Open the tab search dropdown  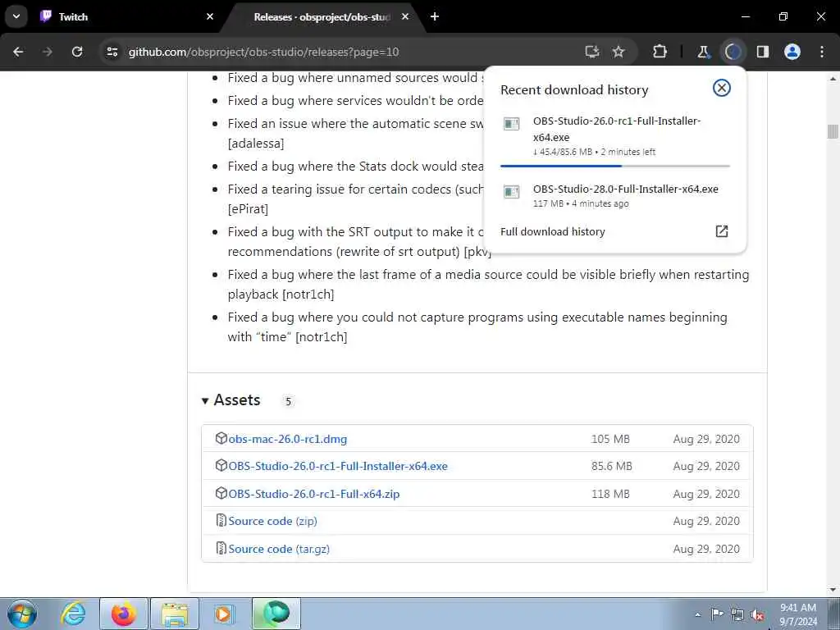[x=16, y=16]
